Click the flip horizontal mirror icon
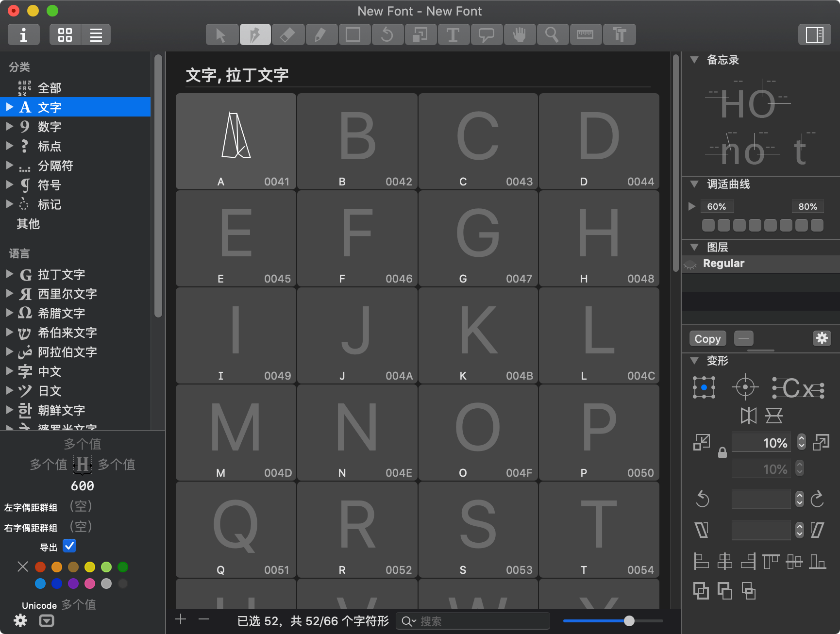This screenshot has height=634, width=840. coord(748,416)
